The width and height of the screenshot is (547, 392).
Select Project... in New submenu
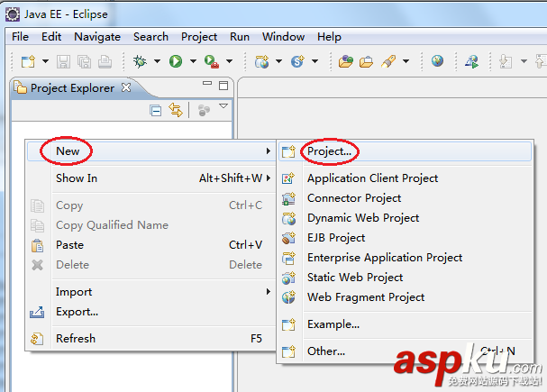tap(405, 151)
